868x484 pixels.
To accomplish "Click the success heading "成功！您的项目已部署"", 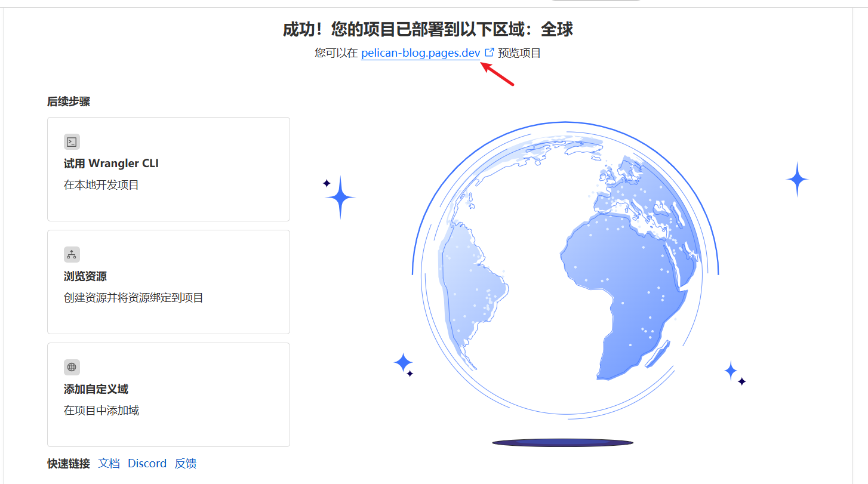I will coord(427,29).
